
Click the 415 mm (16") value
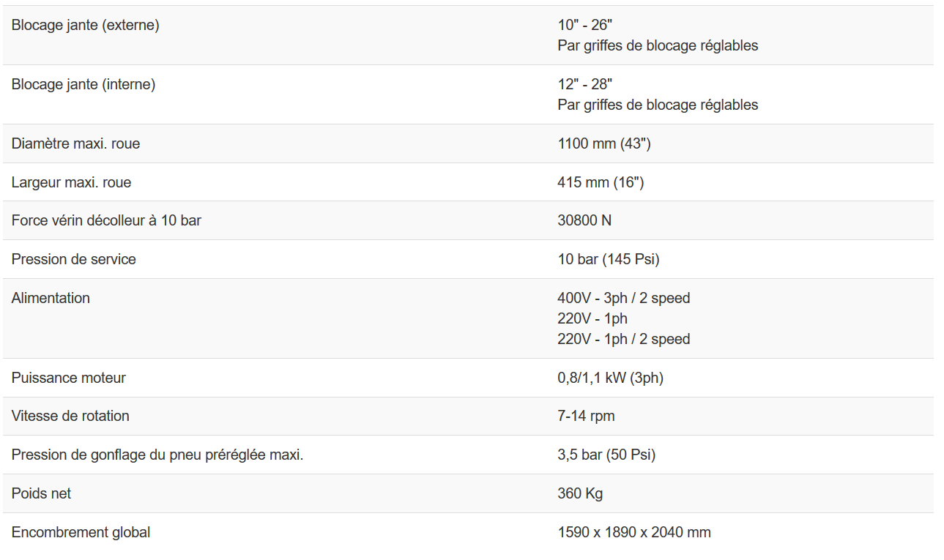point(601,183)
